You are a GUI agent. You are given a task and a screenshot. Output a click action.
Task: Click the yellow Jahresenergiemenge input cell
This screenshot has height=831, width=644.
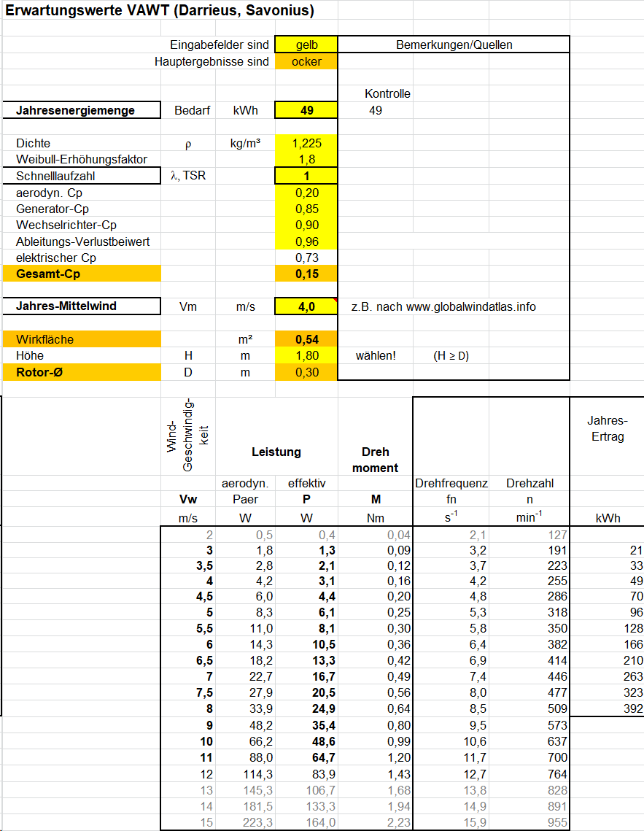click(306, 111)
